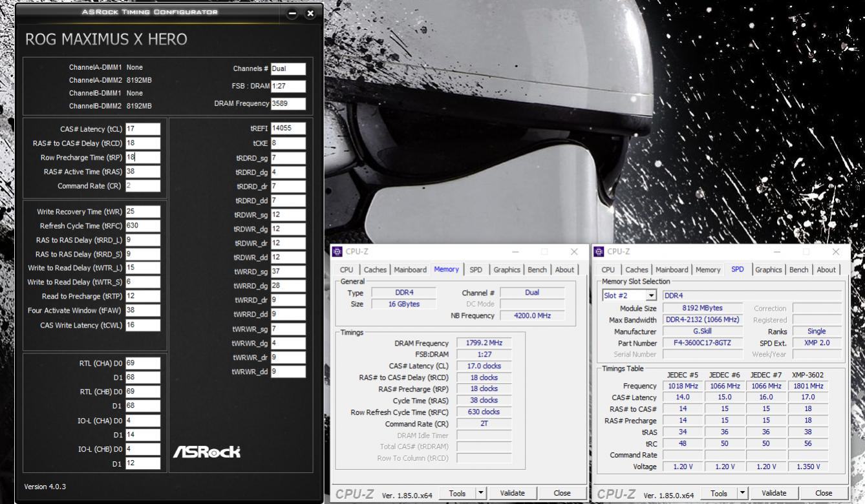Screen dimensions: 865x504
Task: Click DRAM Frequency value 1799.2 MHz in CPU-Z
Action: (484, 343)
